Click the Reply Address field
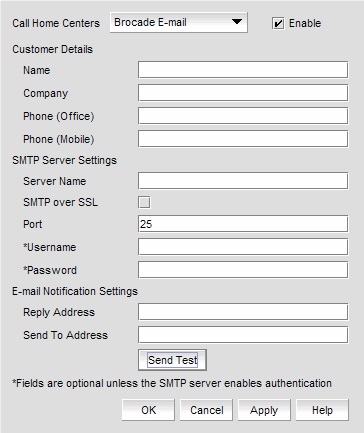Screen dimensions: 364x433 (243, 312)
